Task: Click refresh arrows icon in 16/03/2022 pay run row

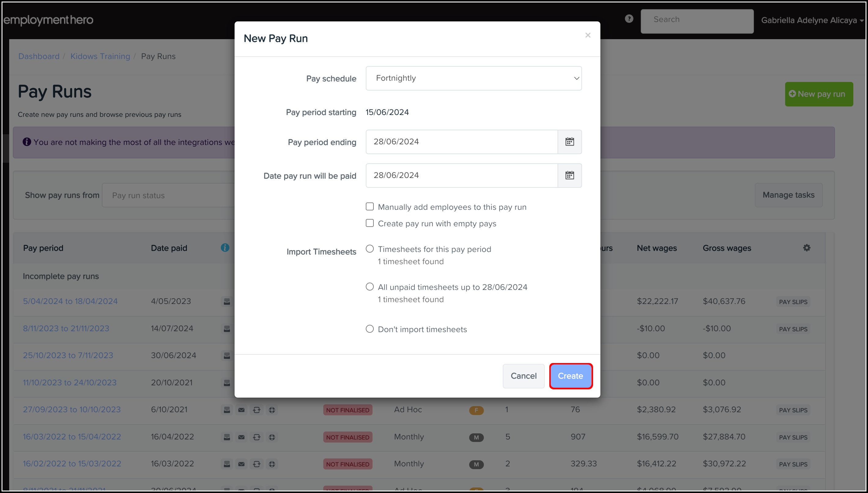Action: [x=257, y=437]
